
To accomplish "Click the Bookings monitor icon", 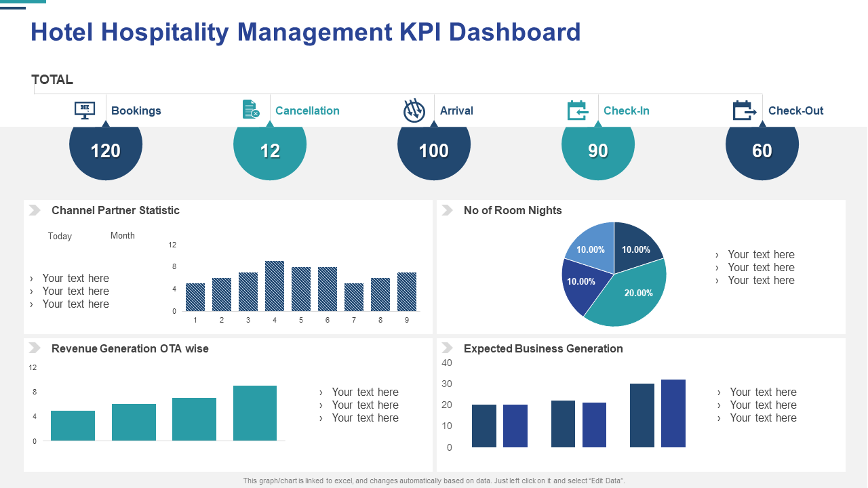I will point(84,110).
